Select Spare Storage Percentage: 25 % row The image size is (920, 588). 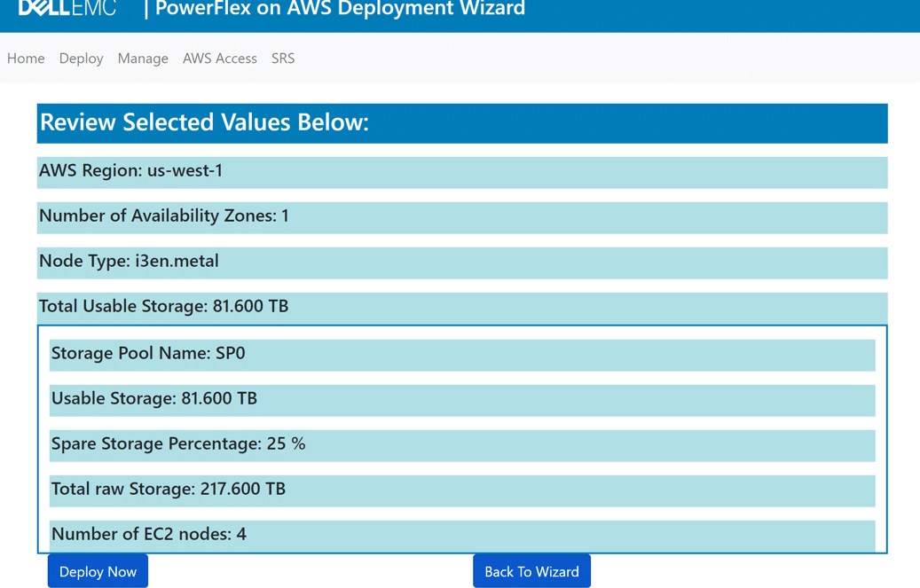462,445
